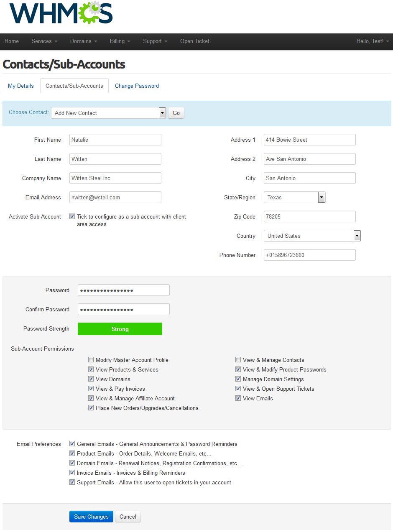Expand the Support menu
The height and width of the screenshot is (532, 393).
coord(155,41)
